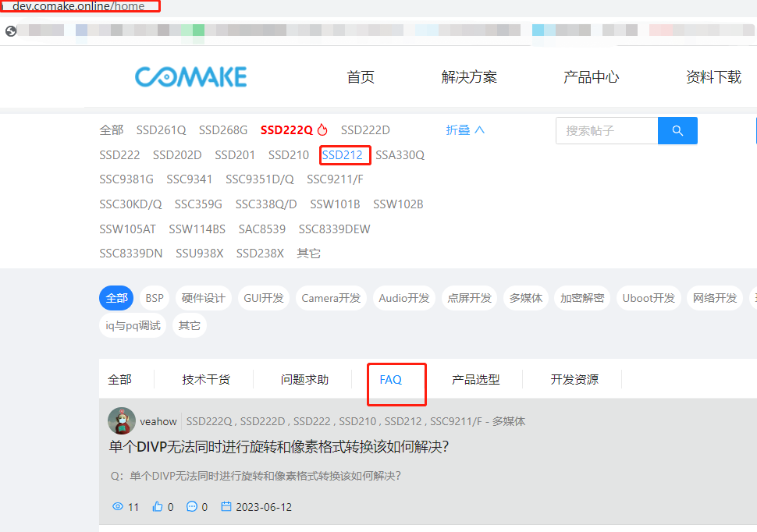Enable the Camera开发 category filter
This screenshot has height=532, width=757.
click(331, 297)
